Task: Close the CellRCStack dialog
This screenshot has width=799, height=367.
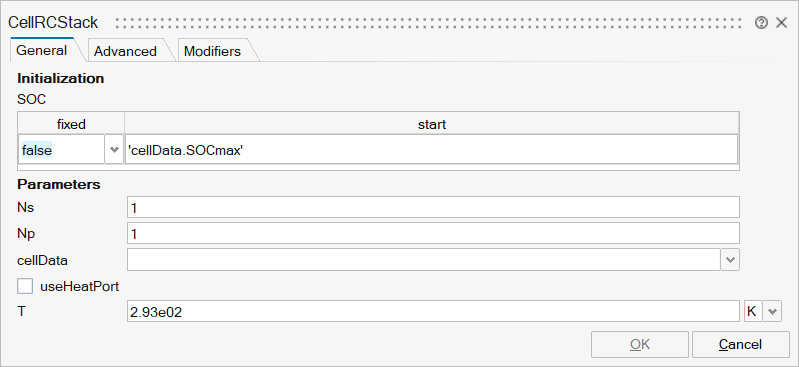Action: pyautogui.click(x=781, y=23)
